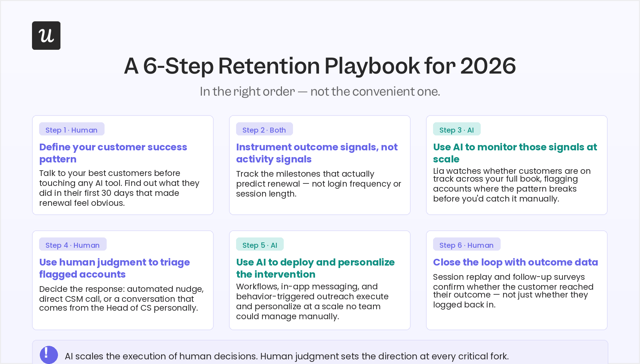Image resolution: width=640 pixels, height=364 pixels.
Task: Click the Userpilot logo icon
Action: [46, 36]
